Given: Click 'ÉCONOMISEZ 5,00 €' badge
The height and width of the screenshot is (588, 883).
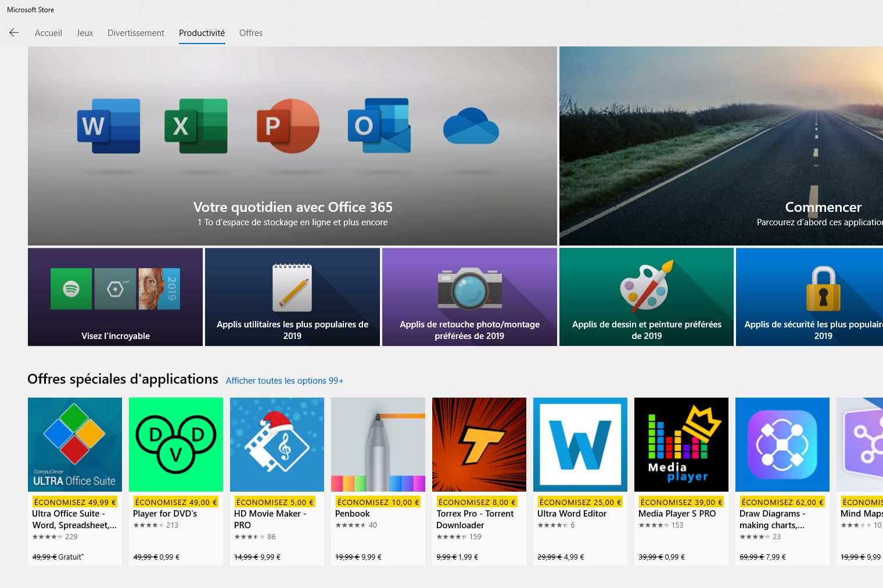Looking at the screenshot, I should pos(275,502).
